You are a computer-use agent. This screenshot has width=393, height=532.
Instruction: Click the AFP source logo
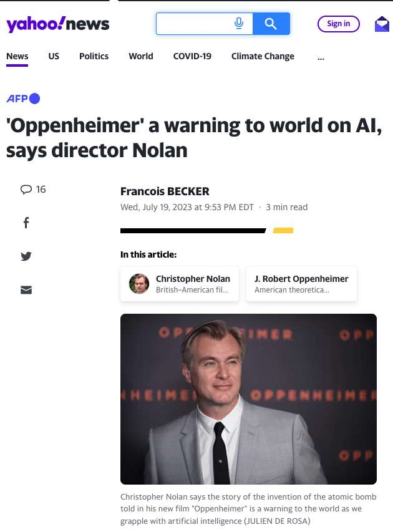[23, 99]
